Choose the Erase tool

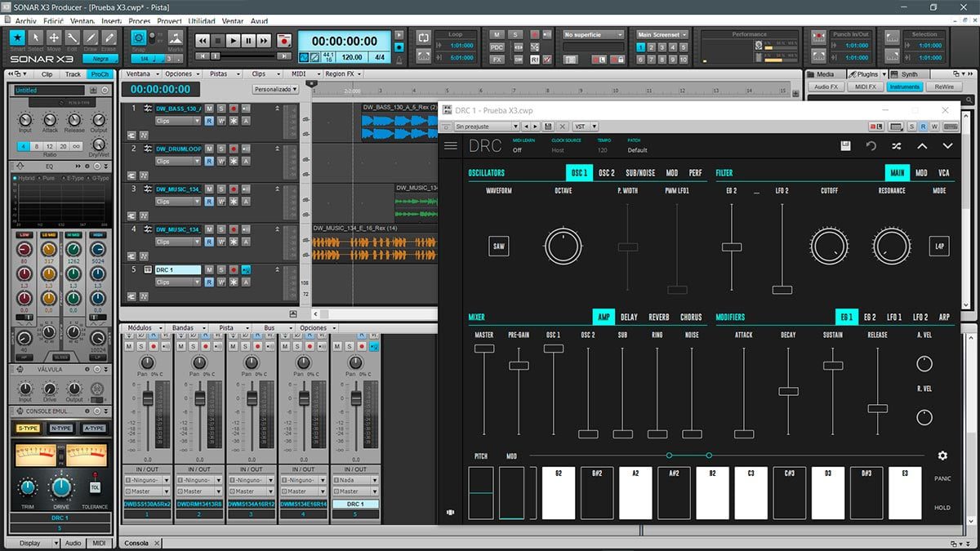click(x=108, y=38)
